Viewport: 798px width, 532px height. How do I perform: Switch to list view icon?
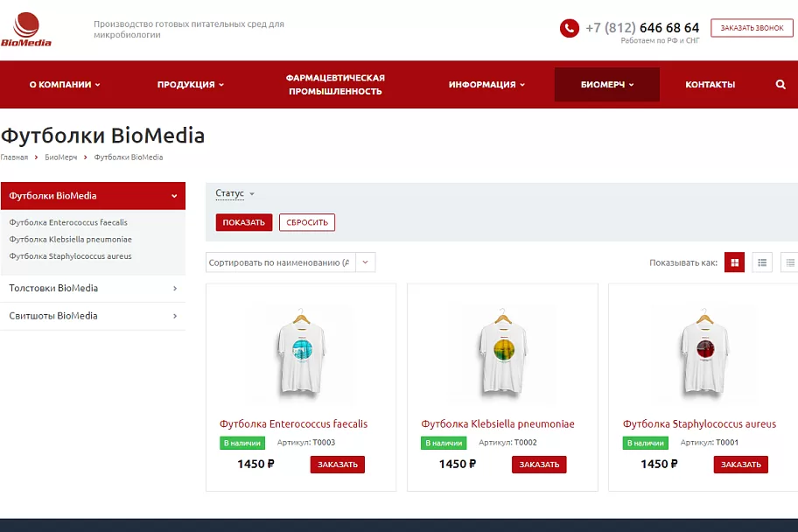click(762, 262)
